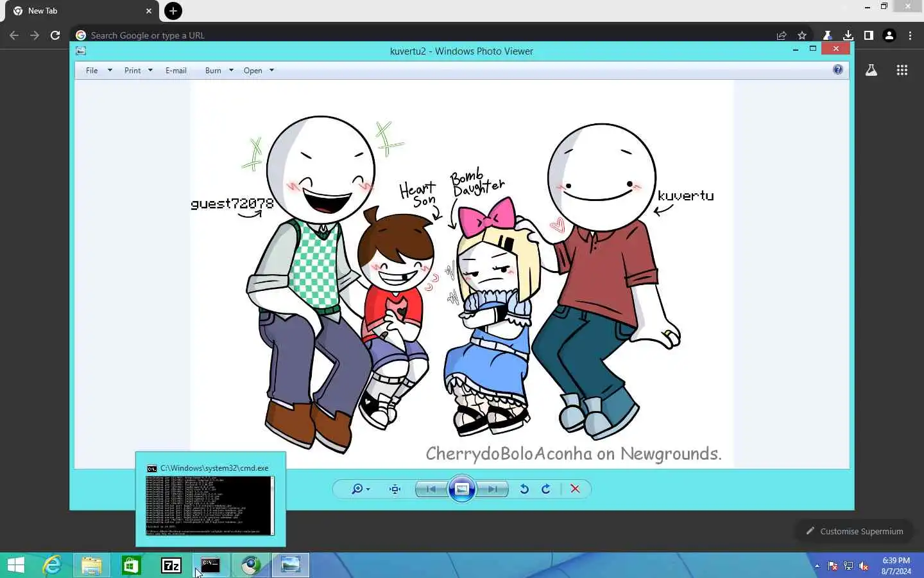Expand the File dropdown arrow
The width and height of the screenshot is (924, 578).
110,71
